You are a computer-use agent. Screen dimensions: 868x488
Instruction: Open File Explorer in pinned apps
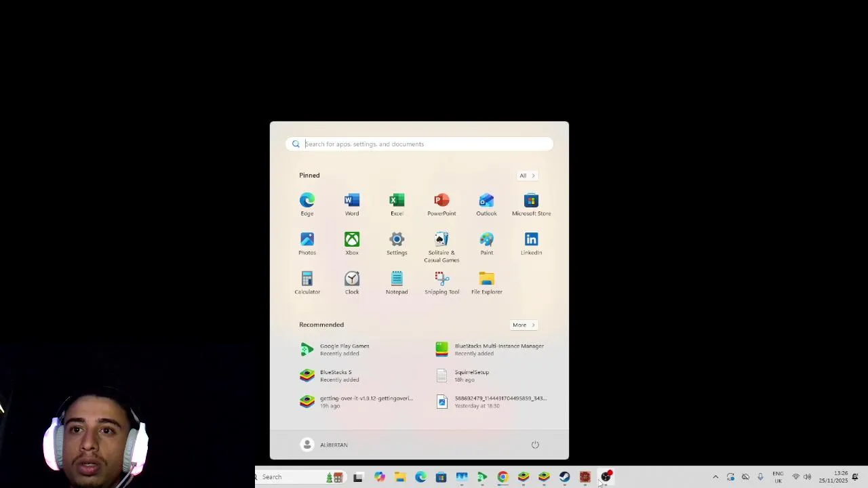pyautogui.click(x=487, y=283)
